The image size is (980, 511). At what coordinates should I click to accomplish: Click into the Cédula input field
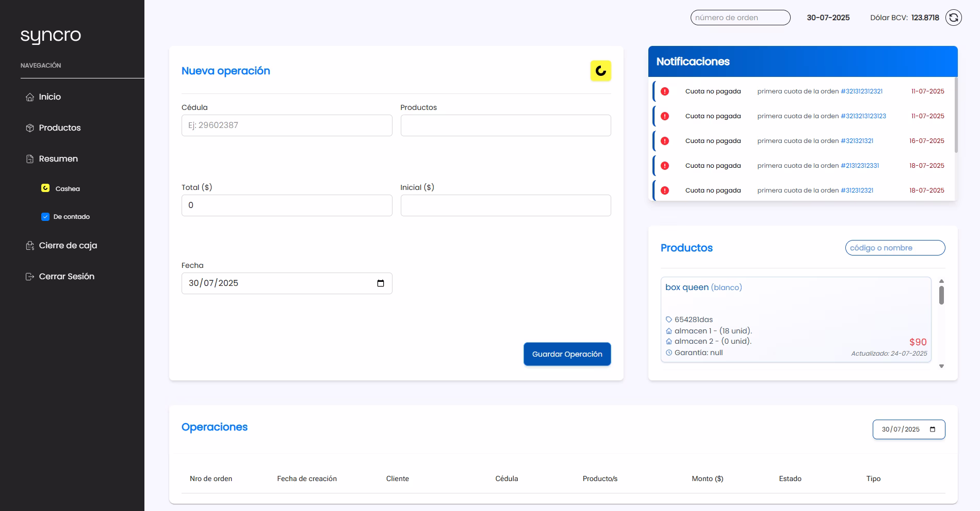pyautogui.click(x=287, y=125)
